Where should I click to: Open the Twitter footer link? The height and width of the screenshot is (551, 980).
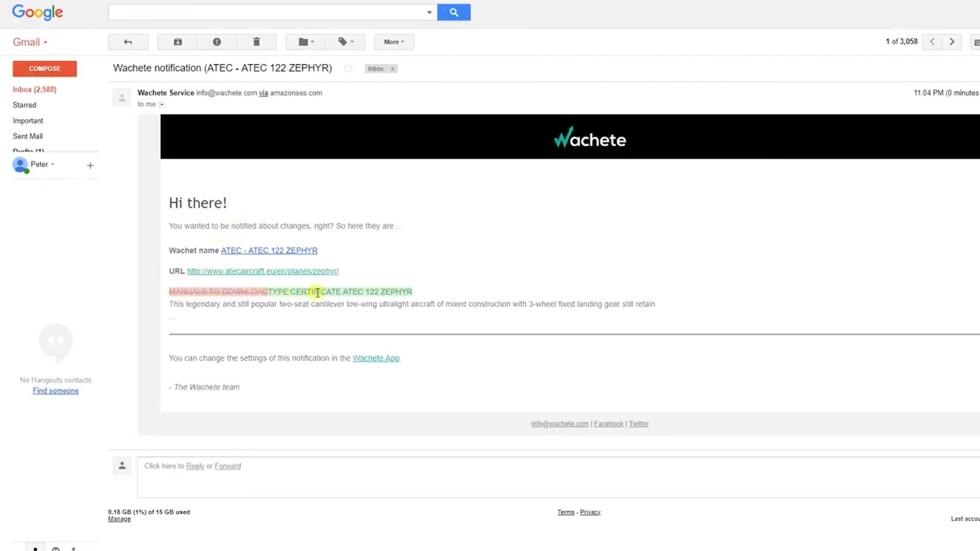[639, 424]
